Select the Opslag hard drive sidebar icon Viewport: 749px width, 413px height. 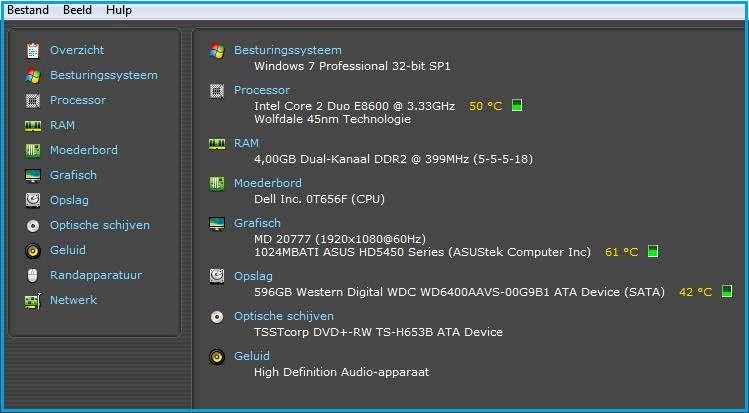(32, 200)
